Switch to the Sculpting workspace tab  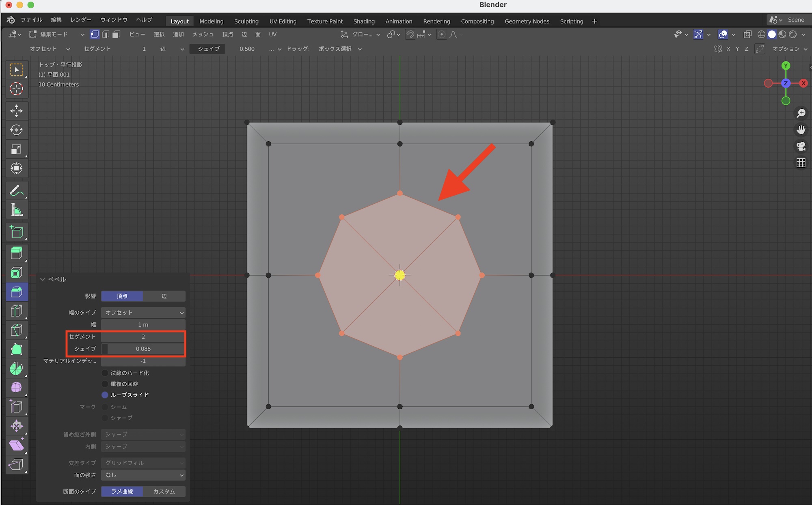246,21
